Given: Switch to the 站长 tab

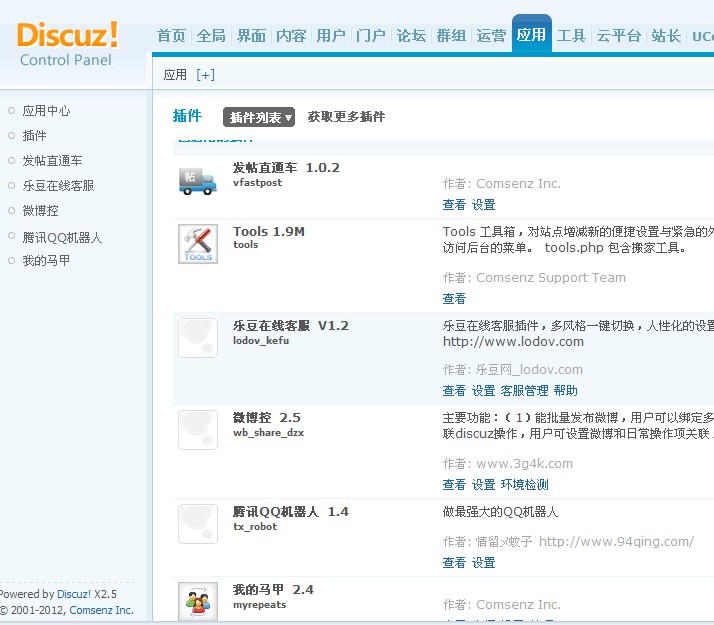Looking at the screenshot, I should (x=666, y=36).
